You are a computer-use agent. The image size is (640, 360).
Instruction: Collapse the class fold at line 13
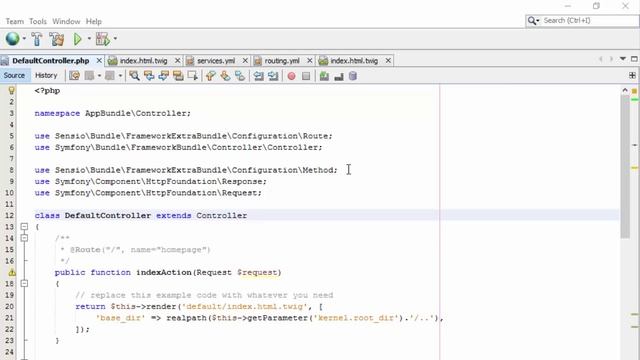[24, 227]
